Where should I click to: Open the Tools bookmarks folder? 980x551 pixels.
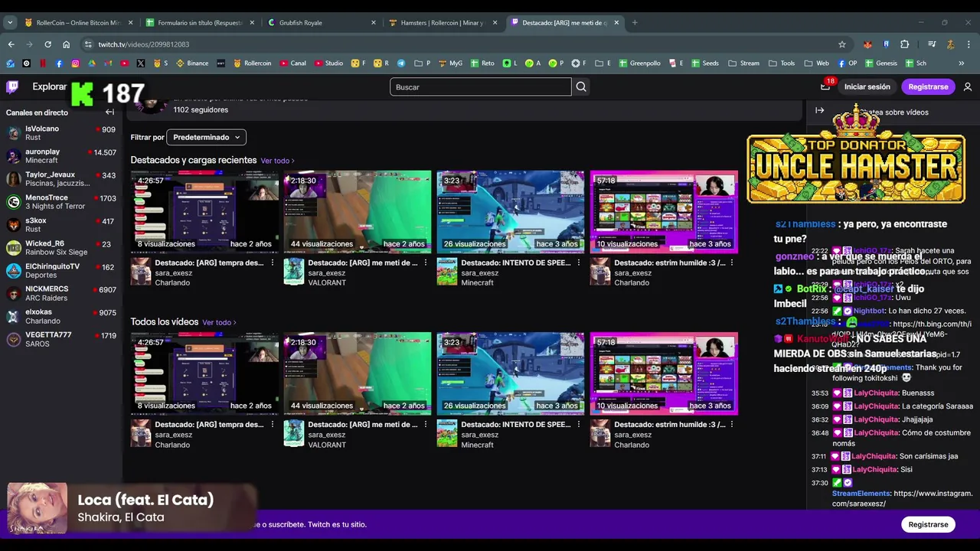pyautogui.click(x=782, y=64)
